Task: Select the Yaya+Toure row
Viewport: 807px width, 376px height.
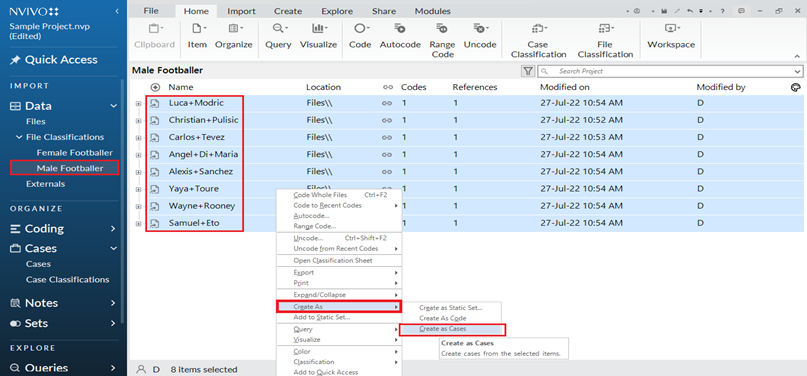Action: [466, 189]
